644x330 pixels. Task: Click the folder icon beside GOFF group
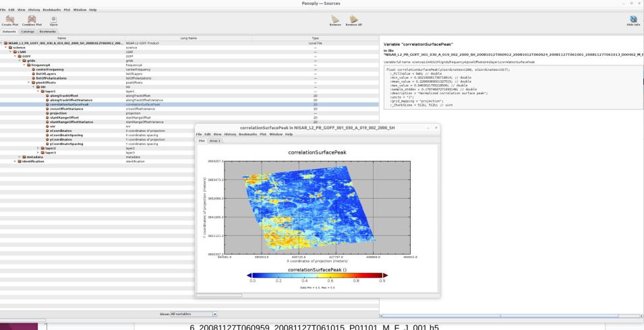[x=20, y=56]
